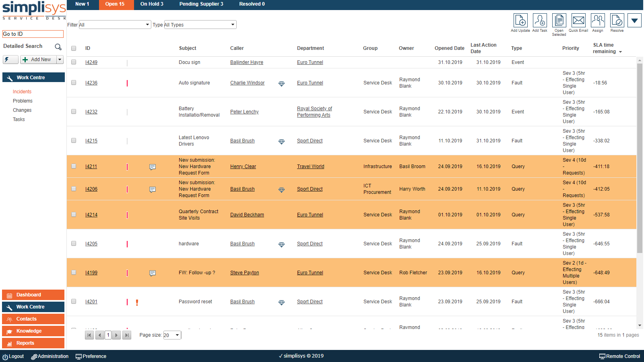Open caller Baljinder Hayre link
The width and height of the screenshot is (644, 362).
point(247,62)
